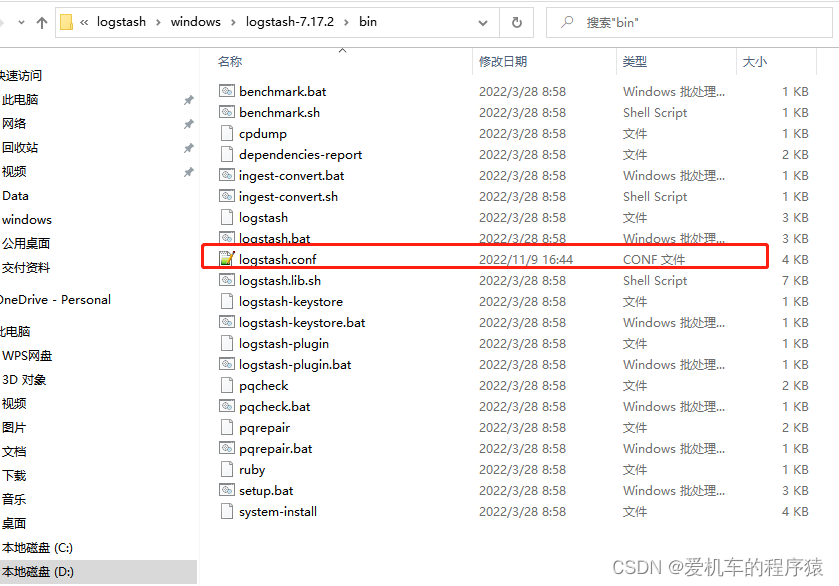The width and height of the screenshot is (839, 586).
Task: Select 3D 对象 in sidebar
Action: [x=24, y=380]
